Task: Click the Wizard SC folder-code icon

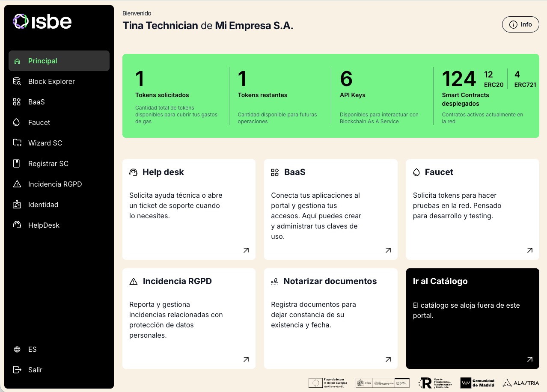Action: pyautogui.click(x=17, y=143)
